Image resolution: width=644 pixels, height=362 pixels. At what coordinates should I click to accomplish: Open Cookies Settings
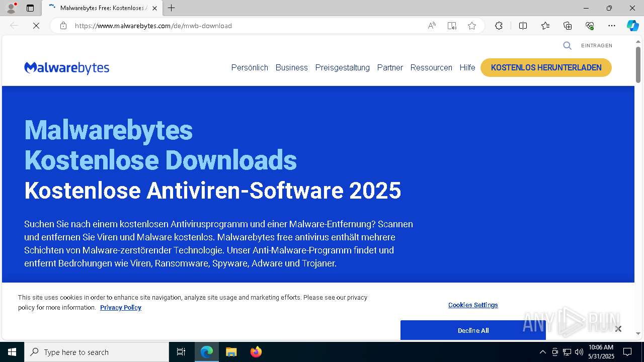[x=473, y=305]
